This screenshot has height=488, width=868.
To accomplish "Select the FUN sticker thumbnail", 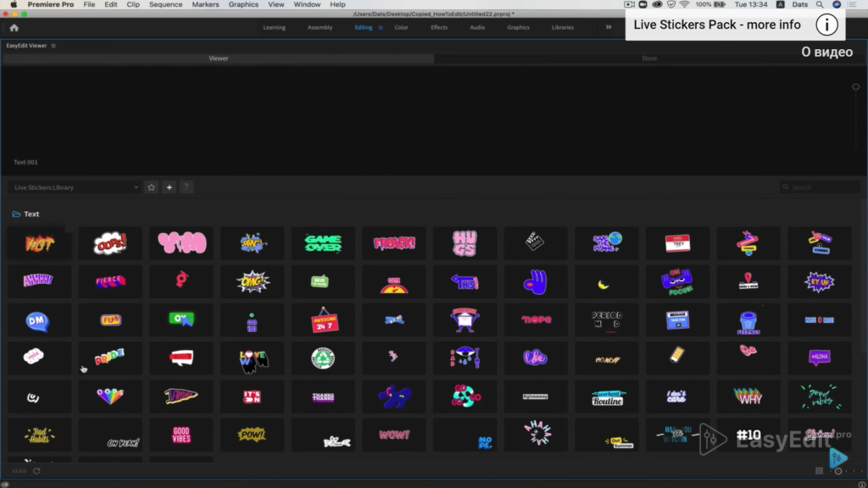I will click(110, 320).
